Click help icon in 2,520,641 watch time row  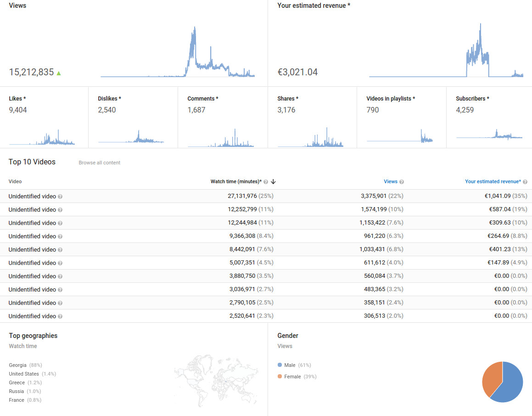[60, 316]
